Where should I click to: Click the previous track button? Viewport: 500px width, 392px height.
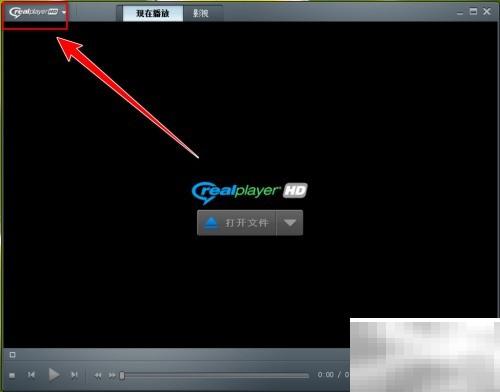[x=31, y=375]
